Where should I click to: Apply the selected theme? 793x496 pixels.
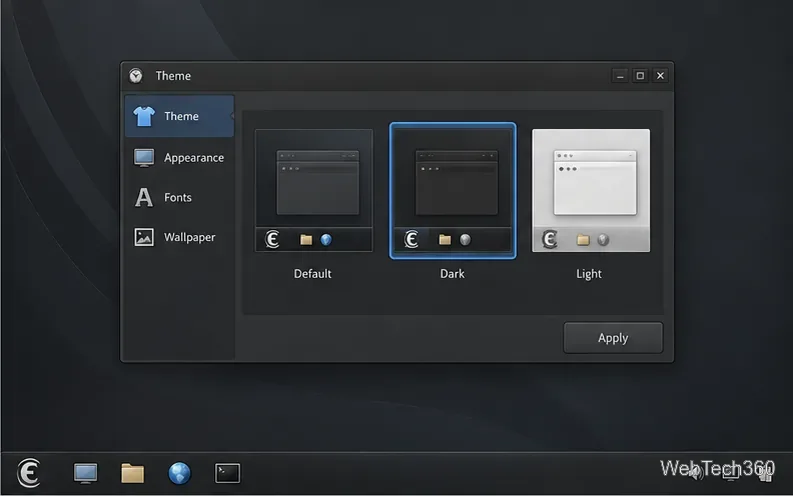613,338
